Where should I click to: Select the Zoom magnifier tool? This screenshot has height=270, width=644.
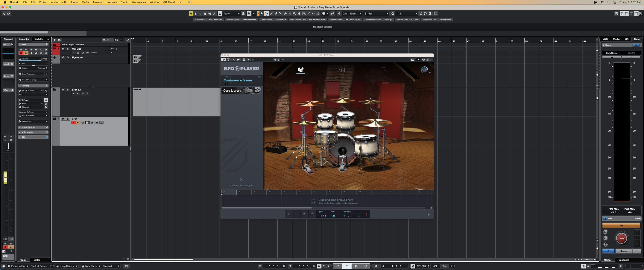click(295, 14)
